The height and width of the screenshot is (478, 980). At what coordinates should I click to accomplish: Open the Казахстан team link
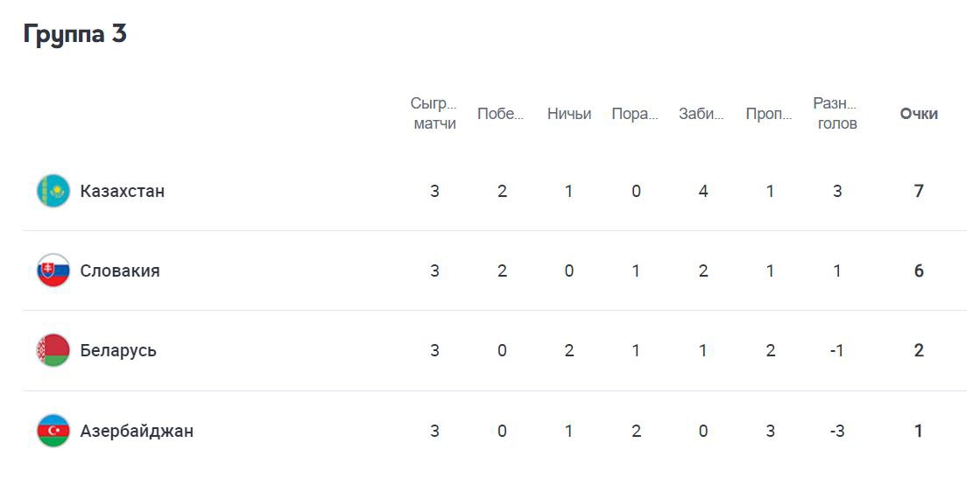point(123,191)
